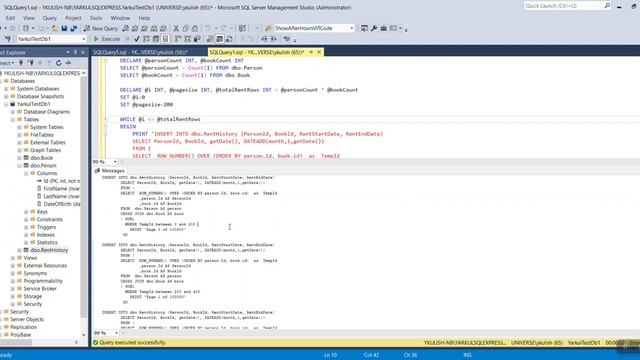Select the Constraints folder under dbo.Person
The image size is (640, 360).
(x=49, y=220)
